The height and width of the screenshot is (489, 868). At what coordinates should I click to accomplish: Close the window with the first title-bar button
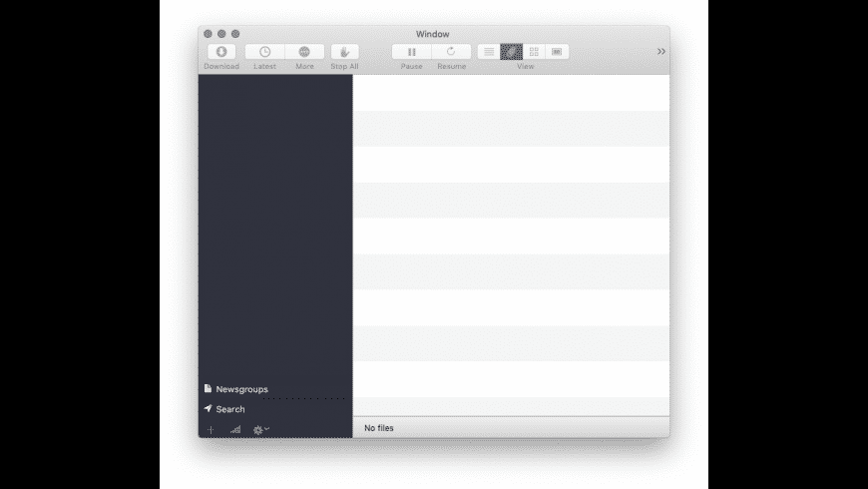[x=208, y=34]
